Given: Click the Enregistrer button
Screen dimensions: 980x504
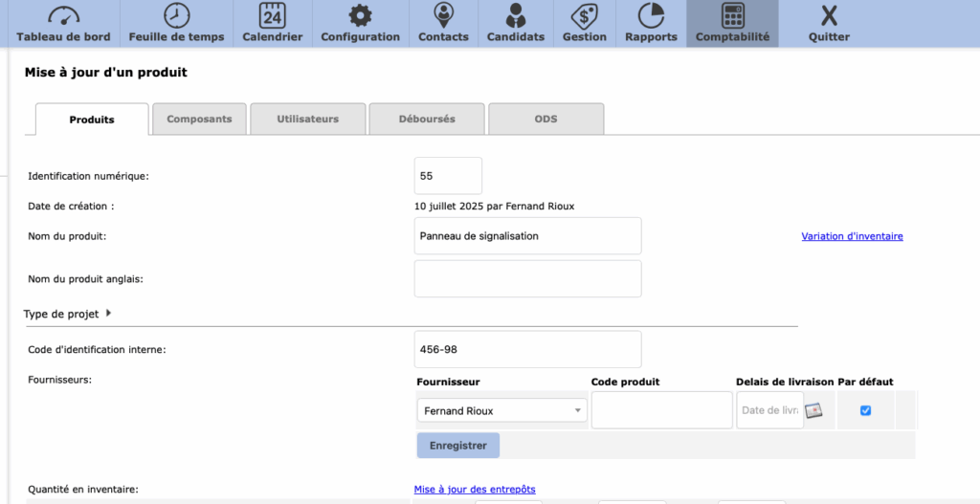Looking at the screenshot, I should click(457, 446).
